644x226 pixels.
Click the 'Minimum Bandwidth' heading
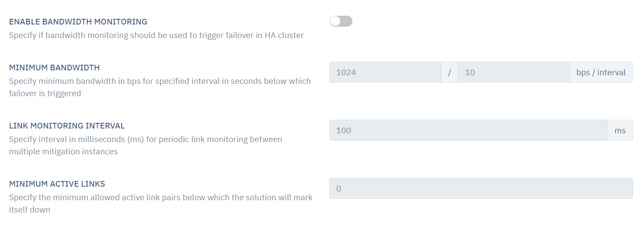54,67
